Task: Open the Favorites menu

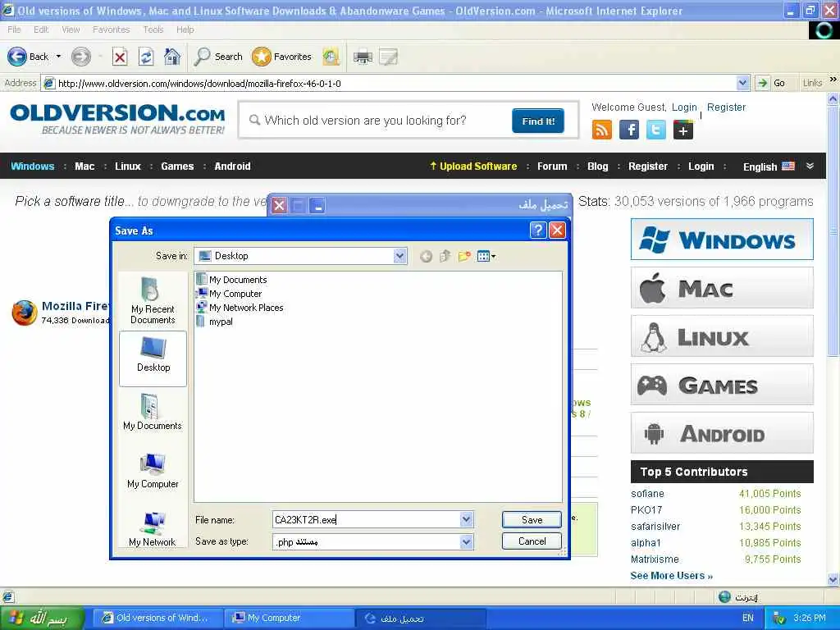Action: point(111,30)
